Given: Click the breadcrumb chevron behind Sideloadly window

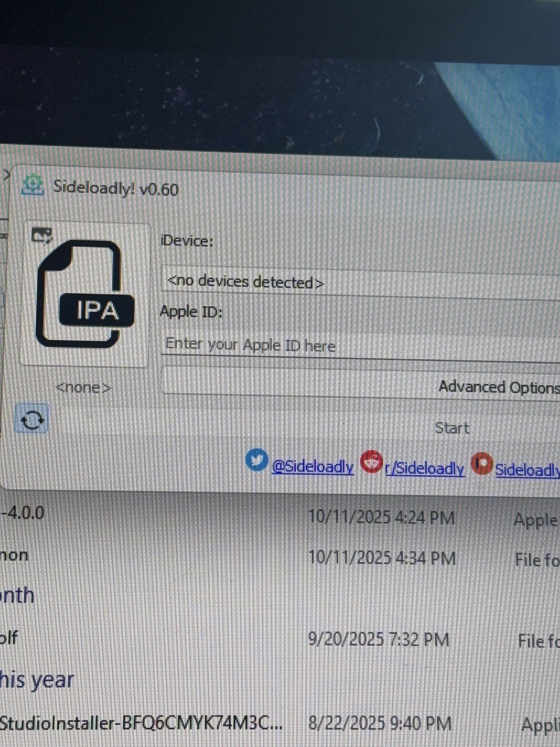Looking at the screenshot, I should coord(7,175).
